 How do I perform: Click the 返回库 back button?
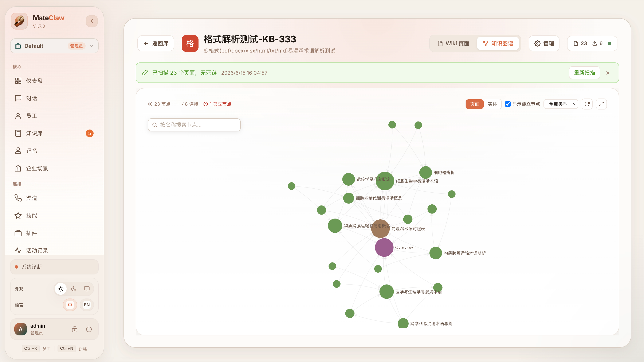click(x=156, y=43)
